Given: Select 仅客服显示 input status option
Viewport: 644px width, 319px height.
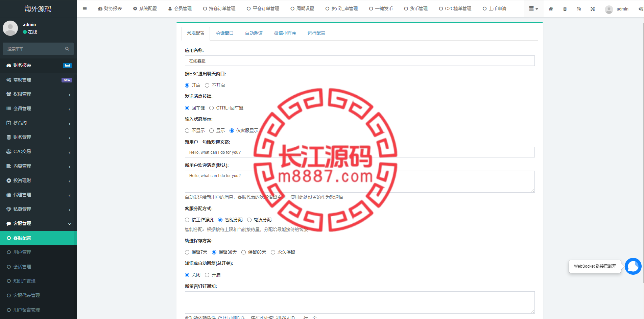Looking at the screenshot, I should tap(232, 131).
